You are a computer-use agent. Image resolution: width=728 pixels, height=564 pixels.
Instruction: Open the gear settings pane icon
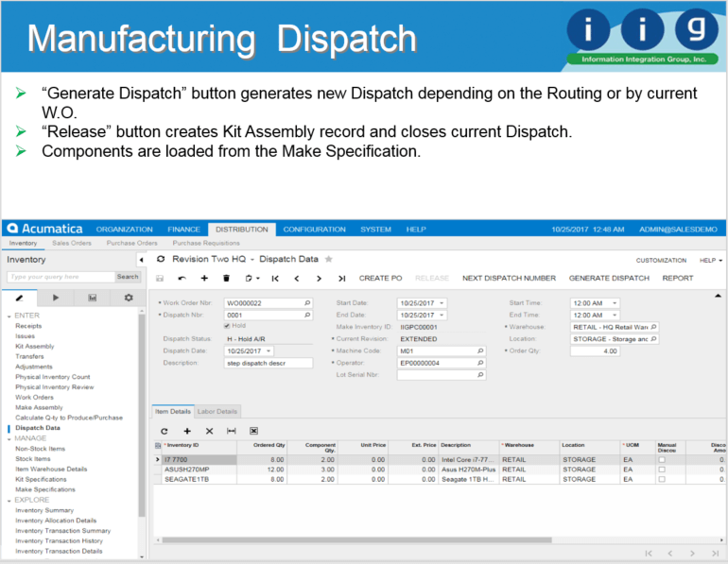click(129, 298)
